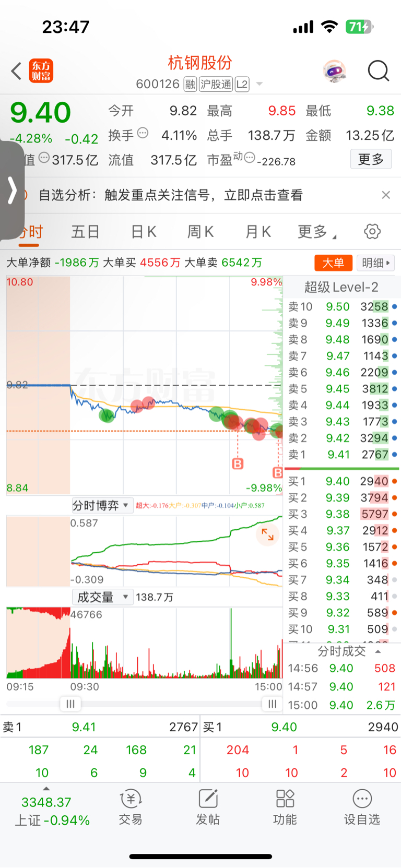Open the 功能 functions icon
401x868 pixels.
click(x=285, y=807)
